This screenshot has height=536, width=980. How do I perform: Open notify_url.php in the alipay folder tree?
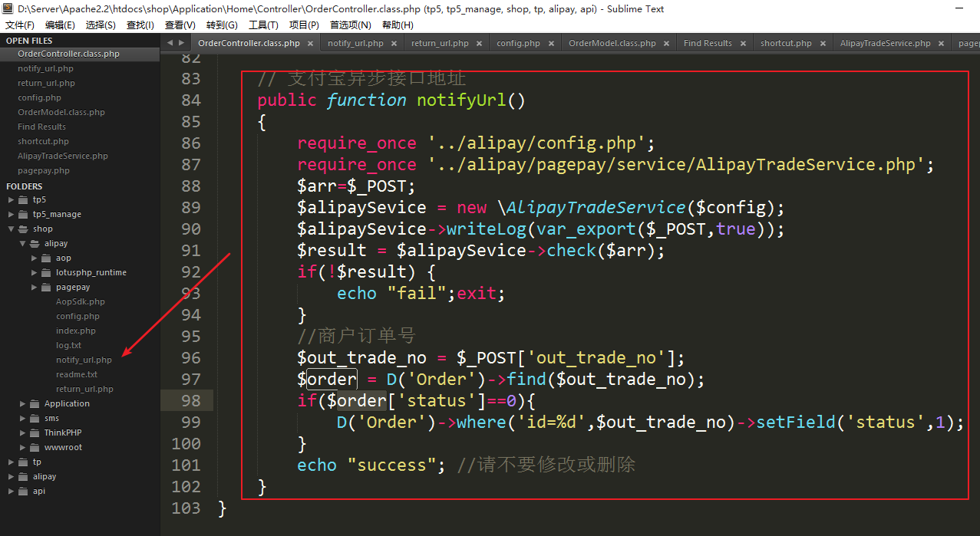coord(84,360)
